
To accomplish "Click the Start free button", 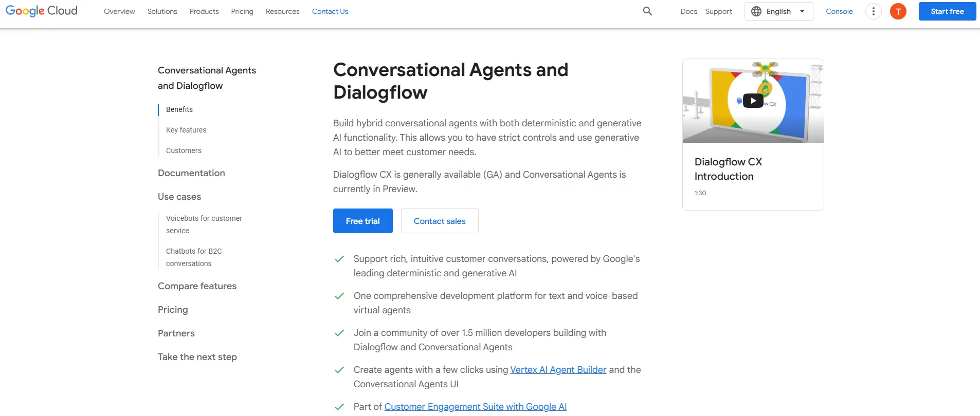I will 947,11.
